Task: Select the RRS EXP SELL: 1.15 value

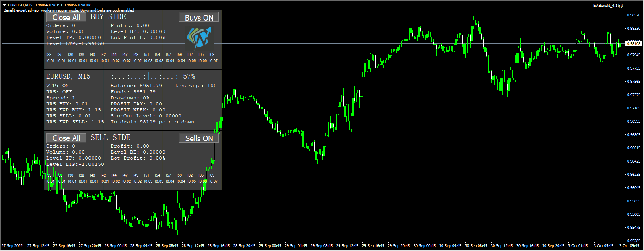Action: pyautogui.click(x=75, y=122)
